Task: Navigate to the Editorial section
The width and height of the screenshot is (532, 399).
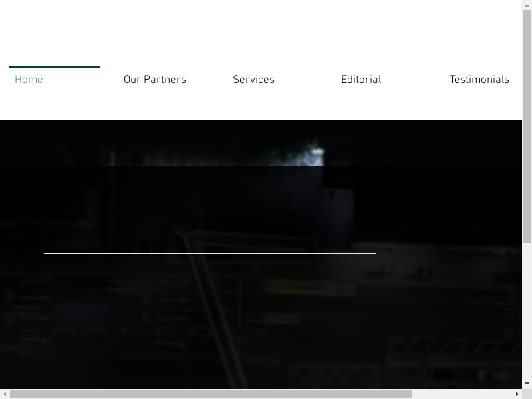Action: (361, 80)
